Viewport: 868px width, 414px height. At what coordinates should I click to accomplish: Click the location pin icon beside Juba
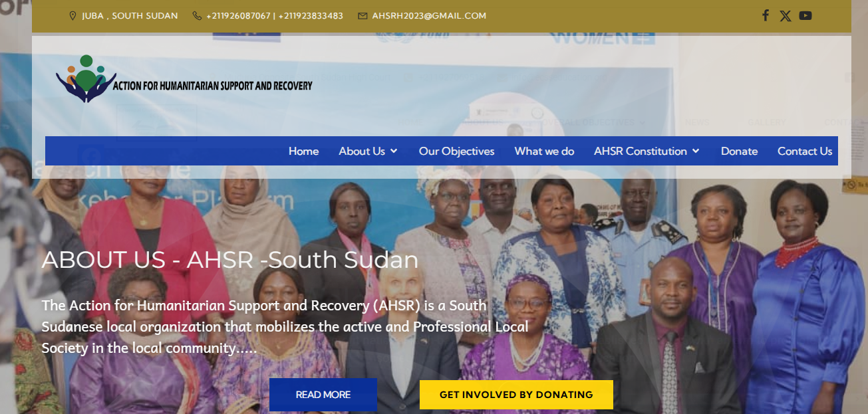73,15
